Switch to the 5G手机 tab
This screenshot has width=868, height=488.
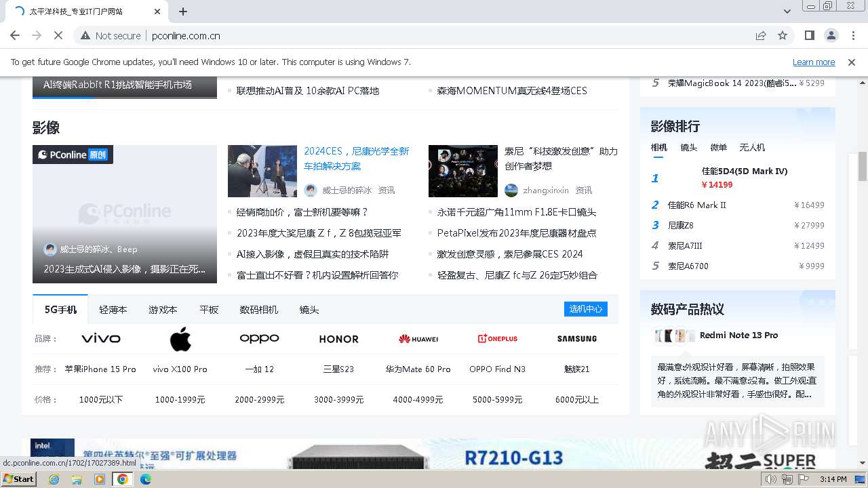(x=60, y=310)
